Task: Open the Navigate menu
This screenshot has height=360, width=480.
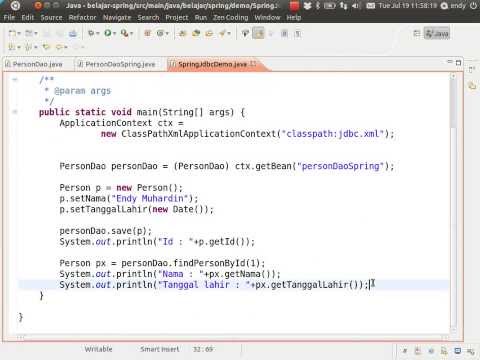Action: pos(117,18)
